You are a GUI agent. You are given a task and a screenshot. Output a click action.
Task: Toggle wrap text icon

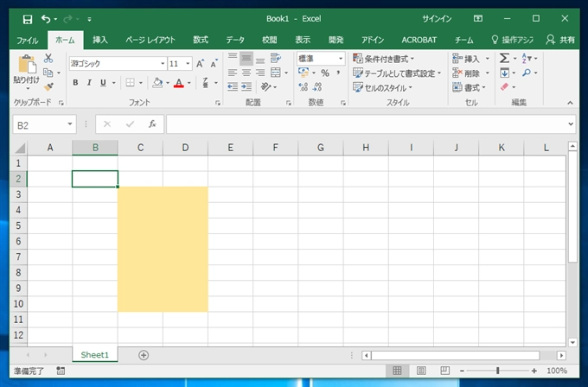pos(276,58)
